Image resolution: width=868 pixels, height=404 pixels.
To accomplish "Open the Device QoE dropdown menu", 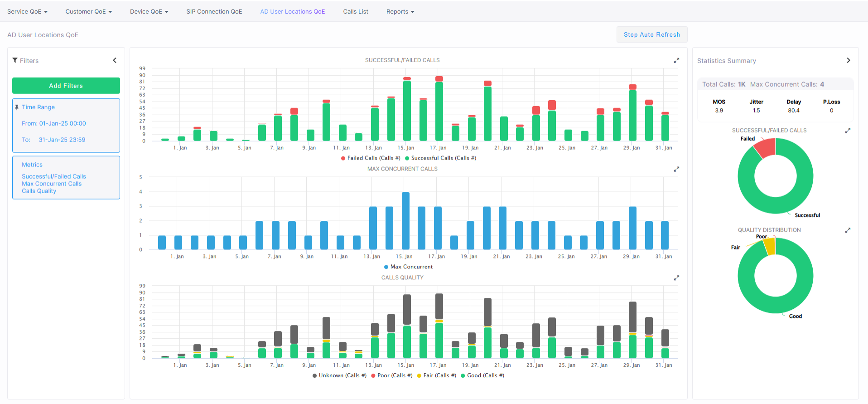I will click(149, 12).
